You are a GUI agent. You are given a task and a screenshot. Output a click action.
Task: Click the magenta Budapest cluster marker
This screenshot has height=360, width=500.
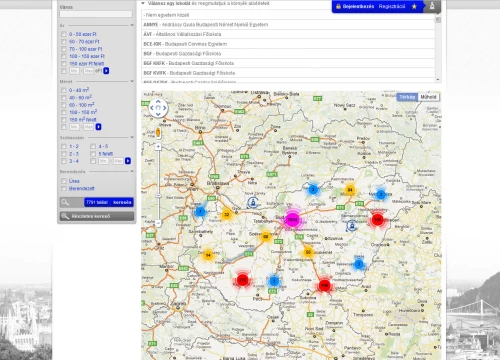coord(292,219)
